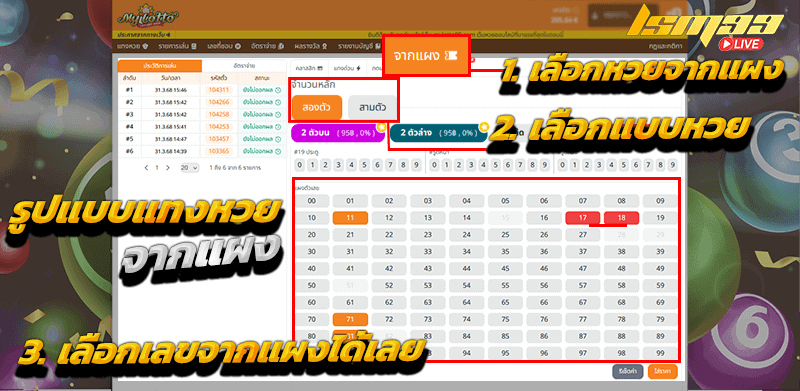Click the announcement speaker icon

pos(168,34)
